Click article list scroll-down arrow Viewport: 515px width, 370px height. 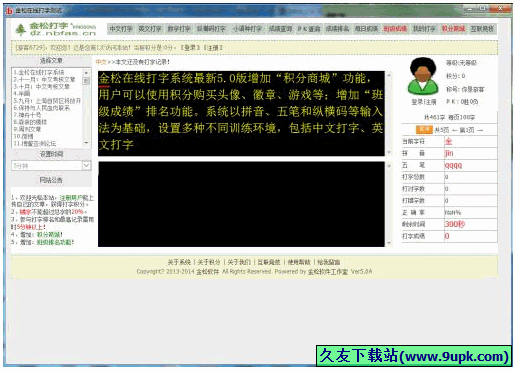[x=86, y=143]
